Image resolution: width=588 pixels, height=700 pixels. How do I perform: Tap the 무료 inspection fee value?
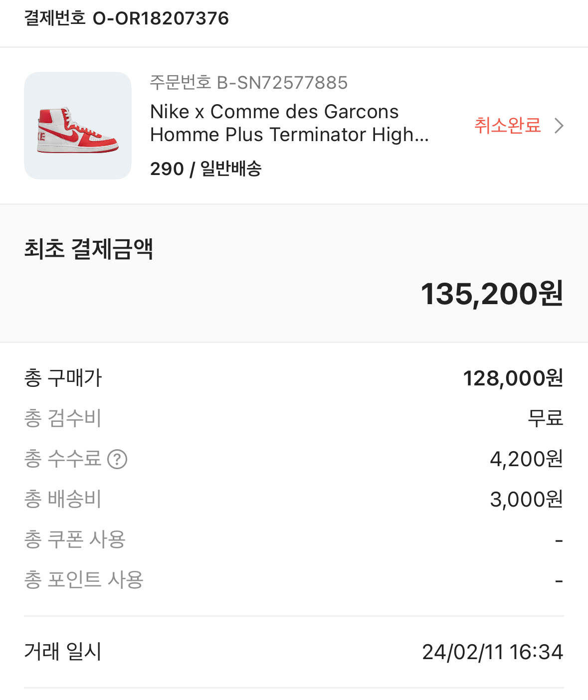546,418
